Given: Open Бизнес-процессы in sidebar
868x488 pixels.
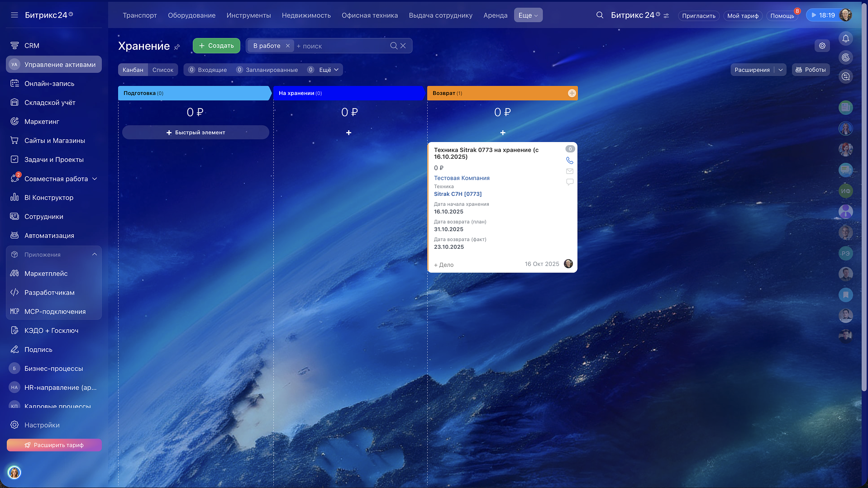Looking at the screenshot, I should point(54,369).
